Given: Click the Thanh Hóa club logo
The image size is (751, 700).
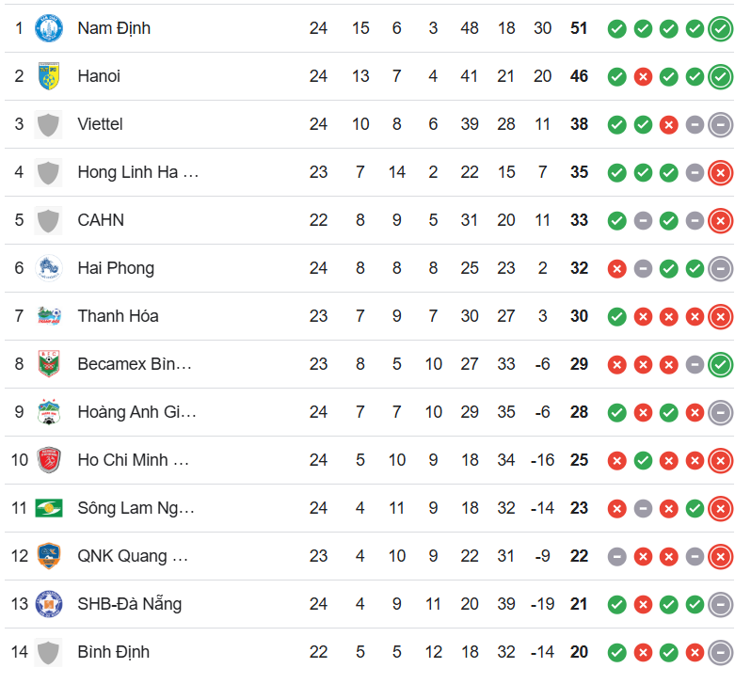Looking at the screenshot, I should [x=49, y=316].
